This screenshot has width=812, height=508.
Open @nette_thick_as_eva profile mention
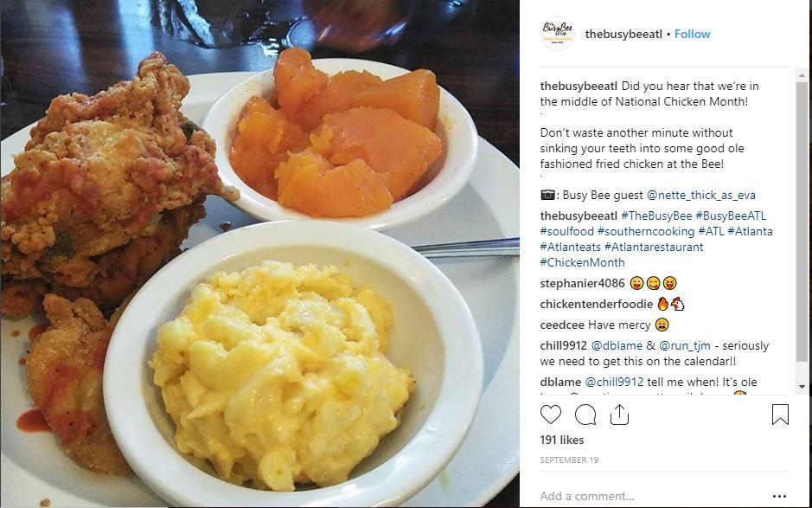click(x=701, y=195)
